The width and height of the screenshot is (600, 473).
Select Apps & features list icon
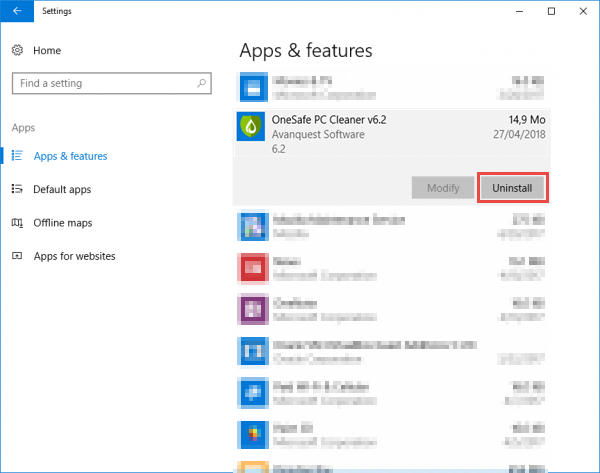(x=17, y=155)
